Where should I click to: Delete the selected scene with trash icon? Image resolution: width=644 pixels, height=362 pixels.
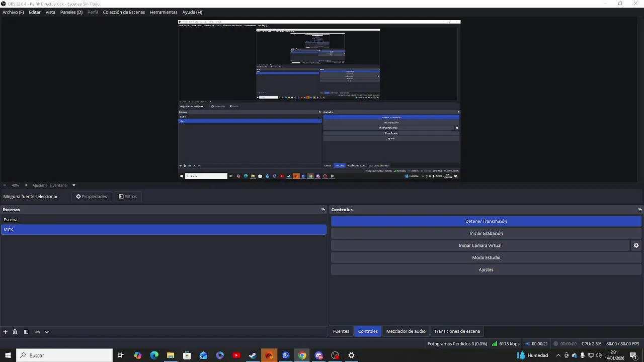(15, 332)
